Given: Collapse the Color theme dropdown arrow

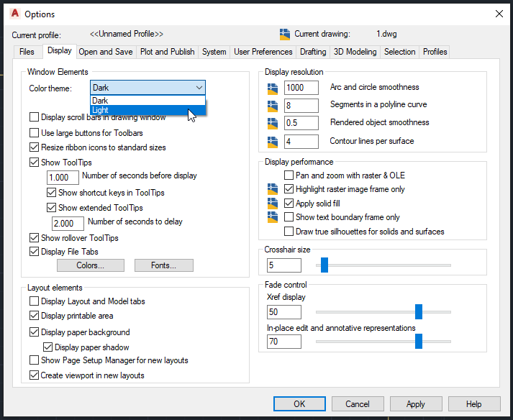Looking at the screenshot, I should coord(199,88).
